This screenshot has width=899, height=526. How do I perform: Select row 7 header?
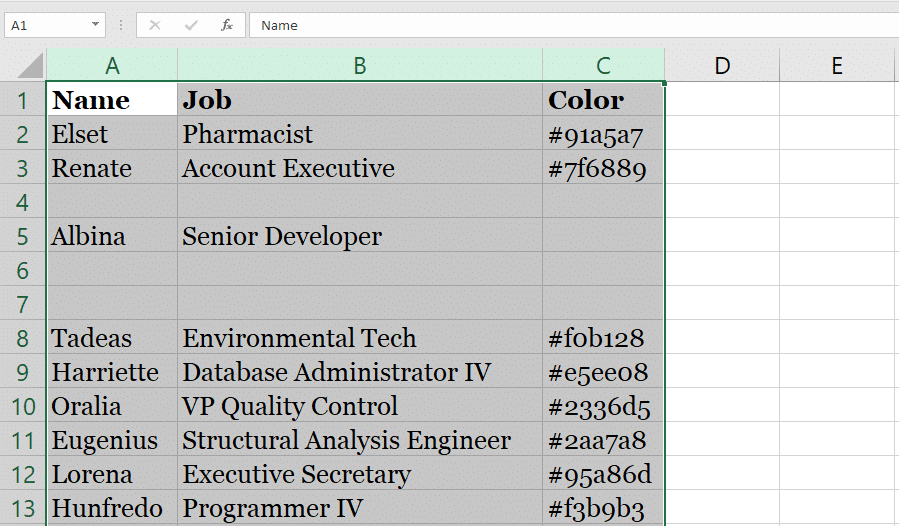click(x=23, y=304)
